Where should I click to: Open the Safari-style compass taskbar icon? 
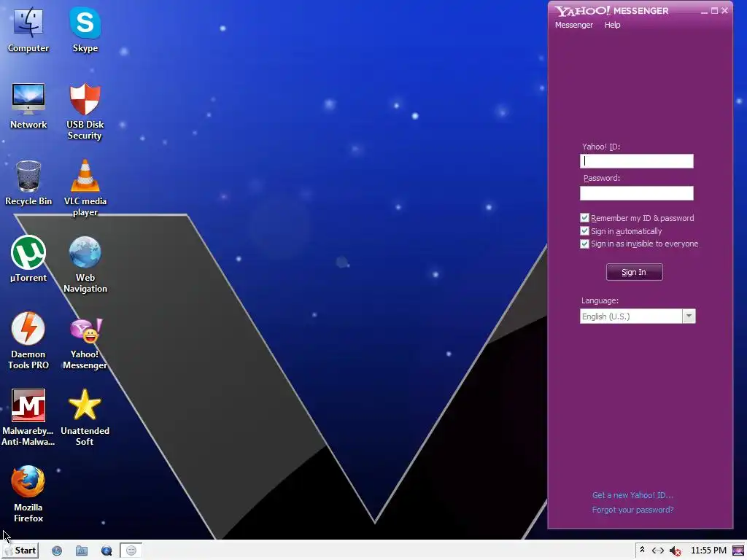57,551
